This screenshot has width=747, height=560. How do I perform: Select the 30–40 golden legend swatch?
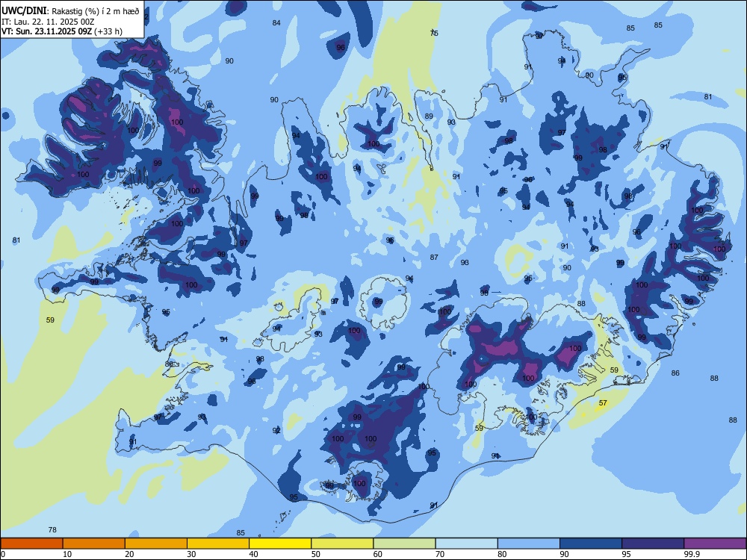tap(218, 544)
